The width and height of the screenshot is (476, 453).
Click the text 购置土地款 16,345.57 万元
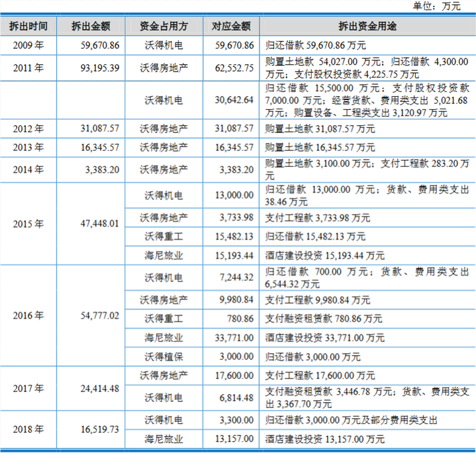pos(320,148)
